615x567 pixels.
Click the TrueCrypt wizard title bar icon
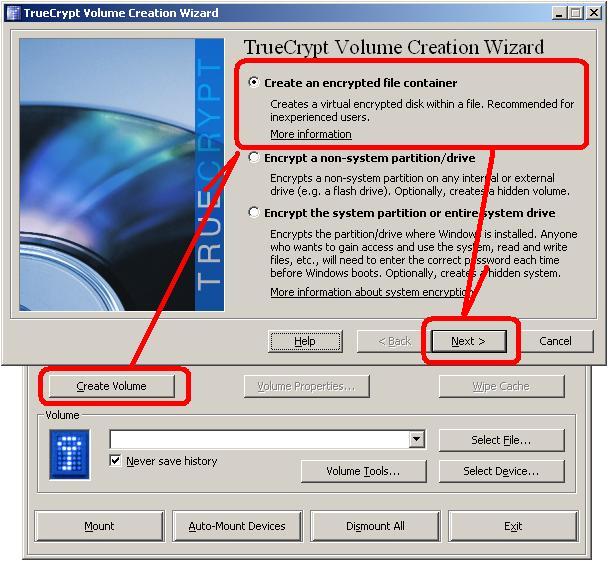pos(13,13)
